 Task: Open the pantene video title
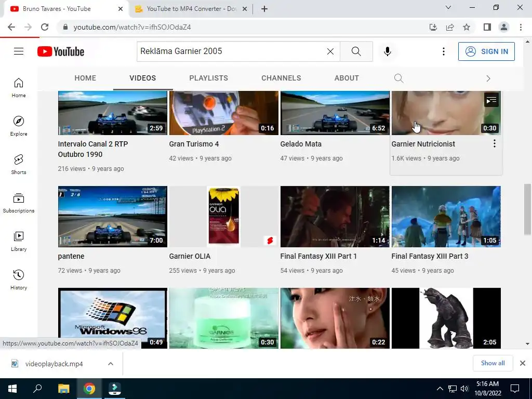point(71,256)
